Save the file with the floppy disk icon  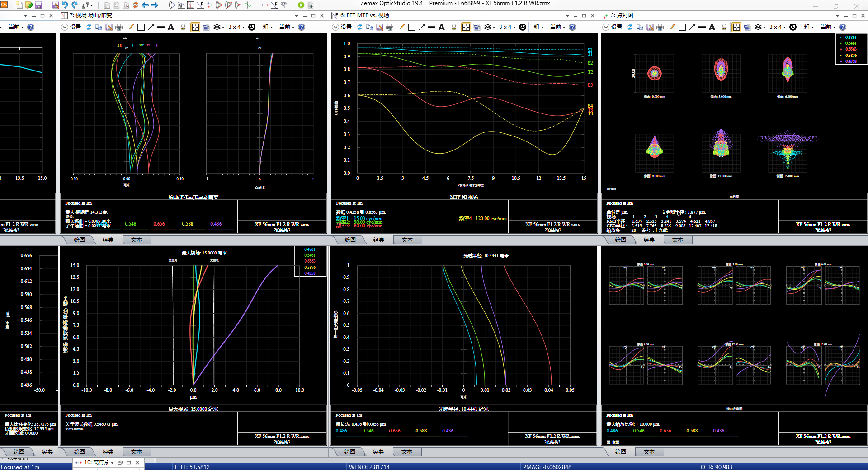tap(38, 5)
